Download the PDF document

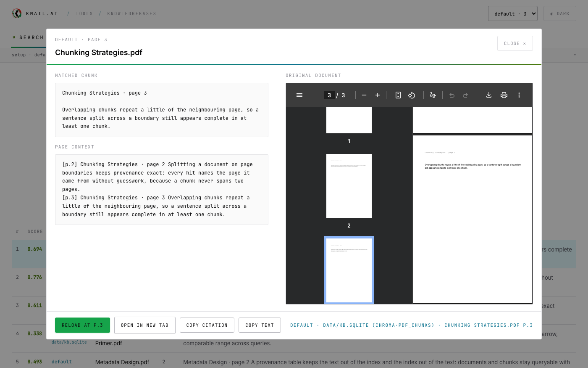(x=489, y=95)
